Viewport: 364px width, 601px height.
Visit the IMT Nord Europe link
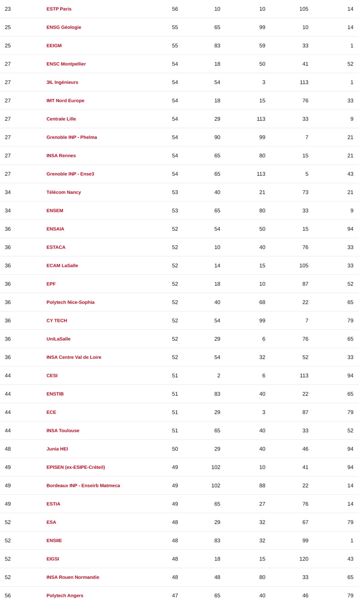pos(65,101)
